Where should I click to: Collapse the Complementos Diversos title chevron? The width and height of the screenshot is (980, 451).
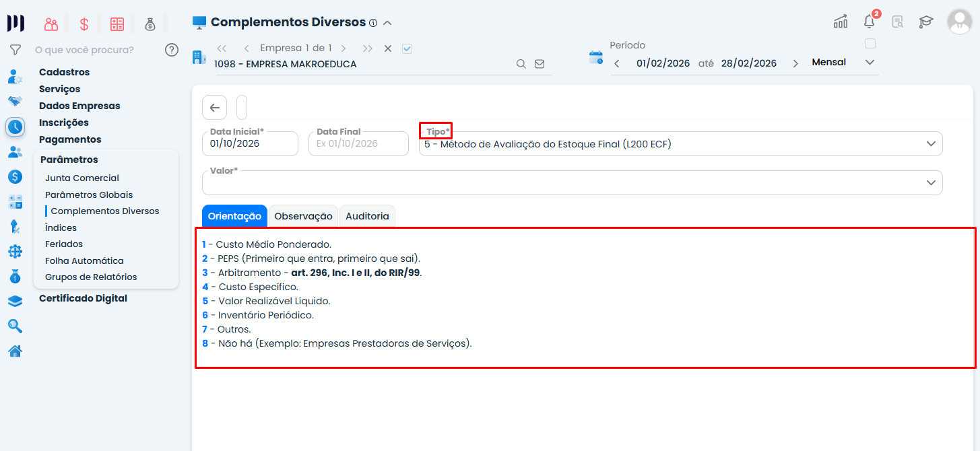click(387, 23)
